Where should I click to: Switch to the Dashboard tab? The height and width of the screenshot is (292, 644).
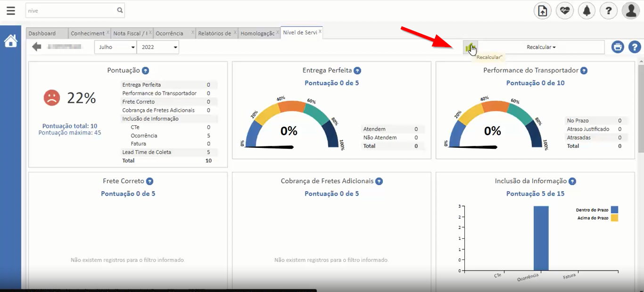(x=42, y=33)
